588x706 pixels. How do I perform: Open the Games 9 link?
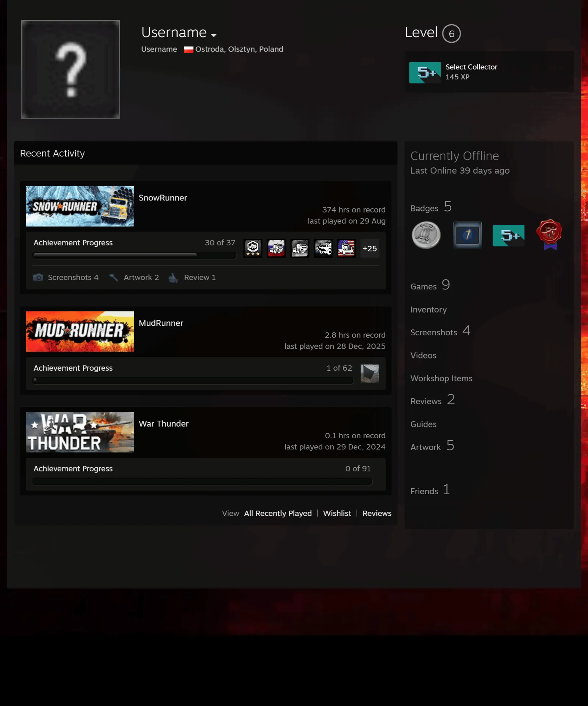pyautogui.click(x=430, y=285)
